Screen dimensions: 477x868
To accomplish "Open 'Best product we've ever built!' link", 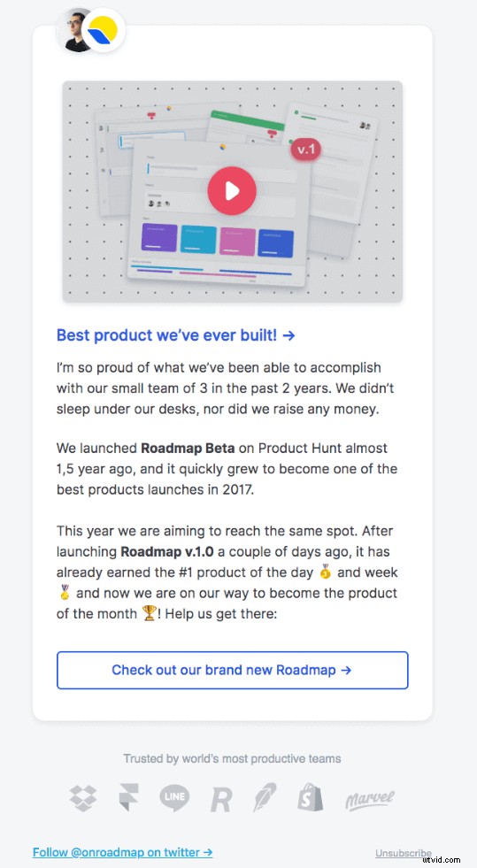I will point(175,335).
